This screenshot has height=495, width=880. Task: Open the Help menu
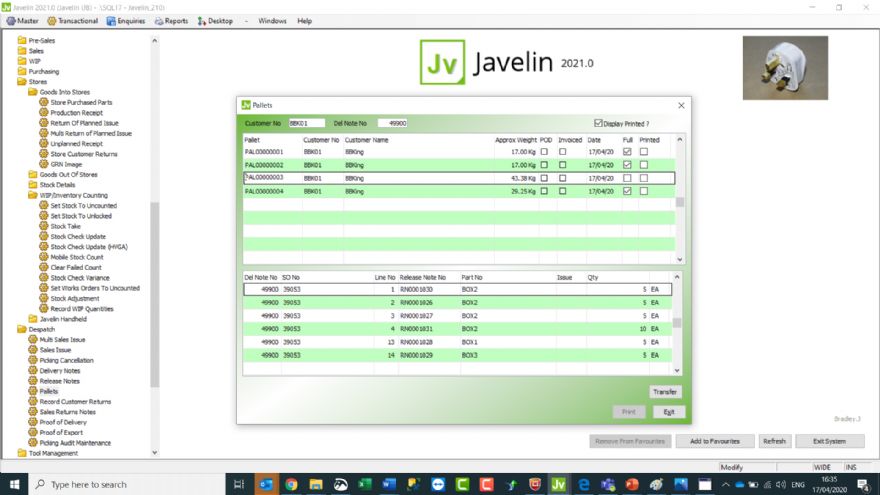[x=305, y=21]
